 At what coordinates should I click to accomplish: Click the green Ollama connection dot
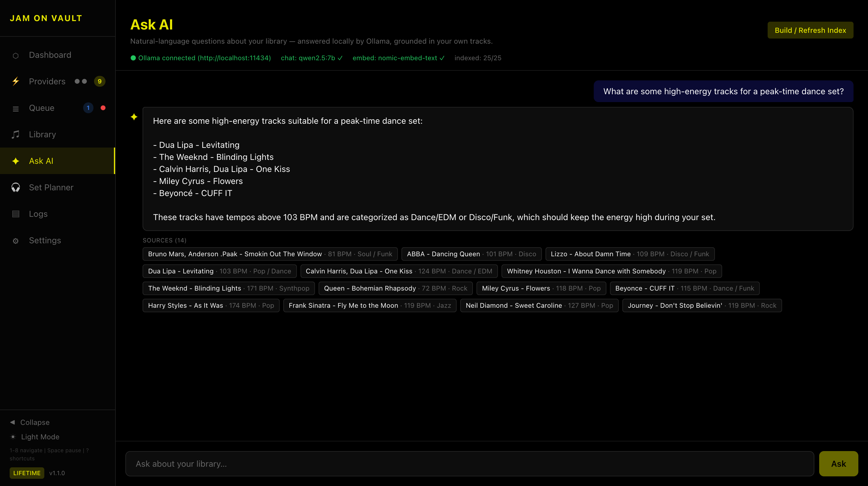point(133,58)
